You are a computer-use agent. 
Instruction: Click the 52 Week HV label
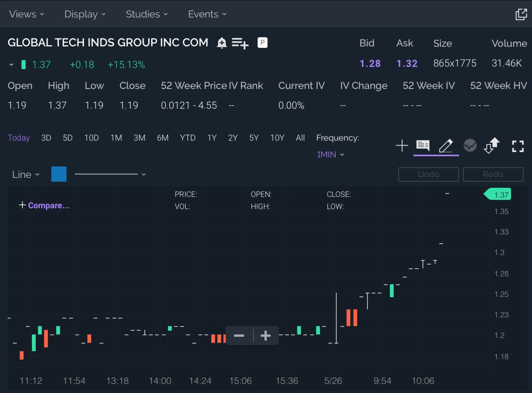point(498,86)
